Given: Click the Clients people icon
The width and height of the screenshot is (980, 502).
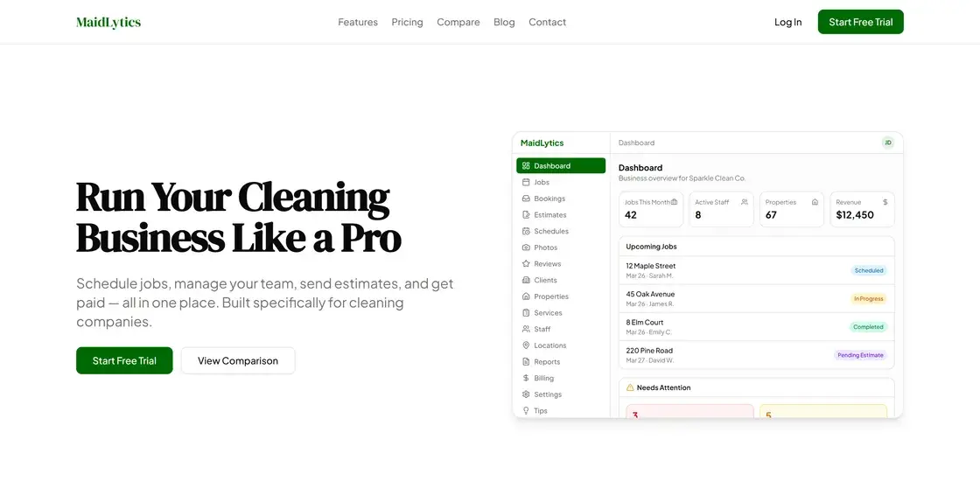Looking at the screenshot, I should (526, 281).
